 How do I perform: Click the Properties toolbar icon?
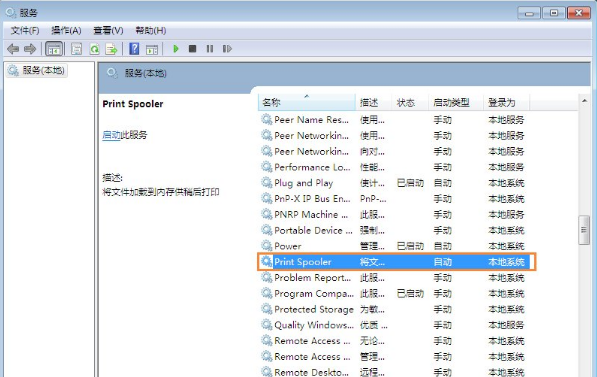tap(77, 49)
